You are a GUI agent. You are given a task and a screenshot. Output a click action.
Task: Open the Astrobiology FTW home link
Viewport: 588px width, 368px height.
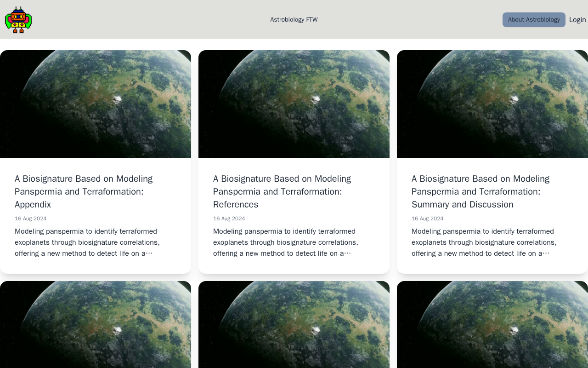tap(294, 20)
